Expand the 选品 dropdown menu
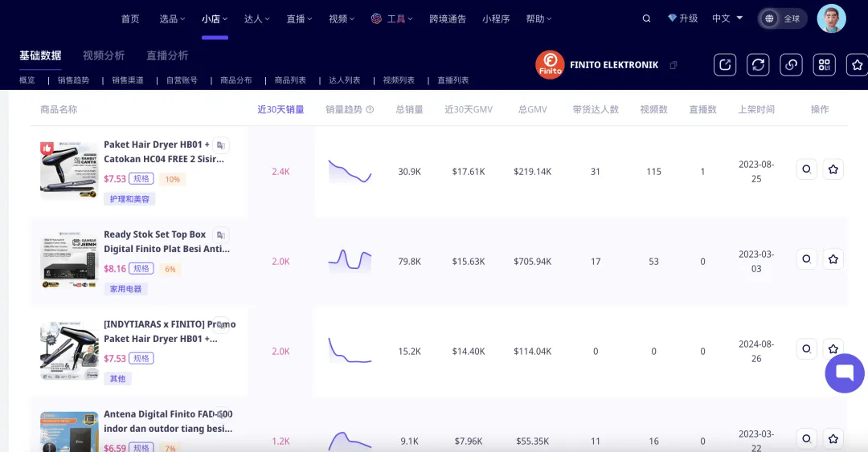Screen dimensions: 868x452 (172, 18)
